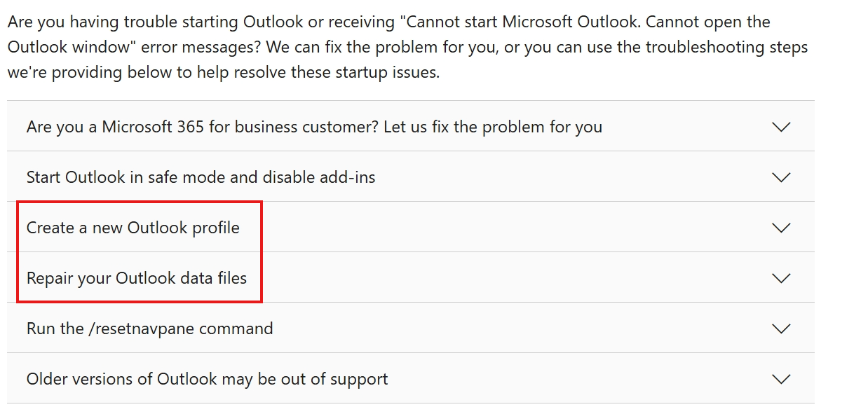Click the /resetnavpane row's chevron arrow
Image resolution: width=868 pixels, height=414 pixels.
point(780,329)
